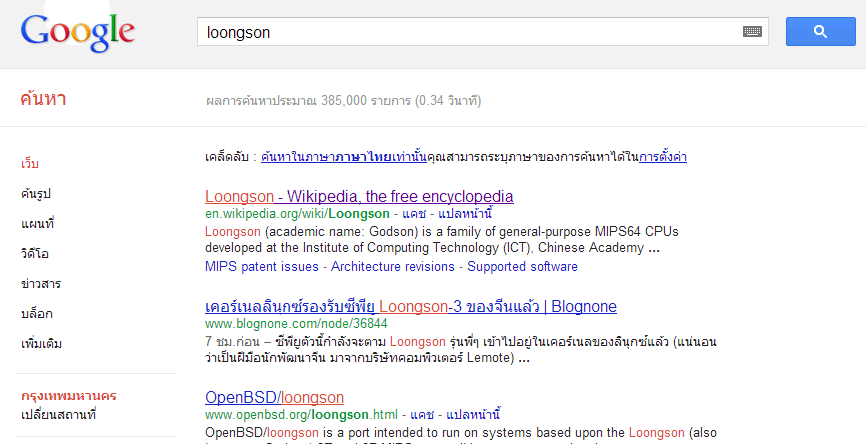Select the เว็บ (Web) filter
This screenshot has width=866, height=444.
(x=30, y=163)
